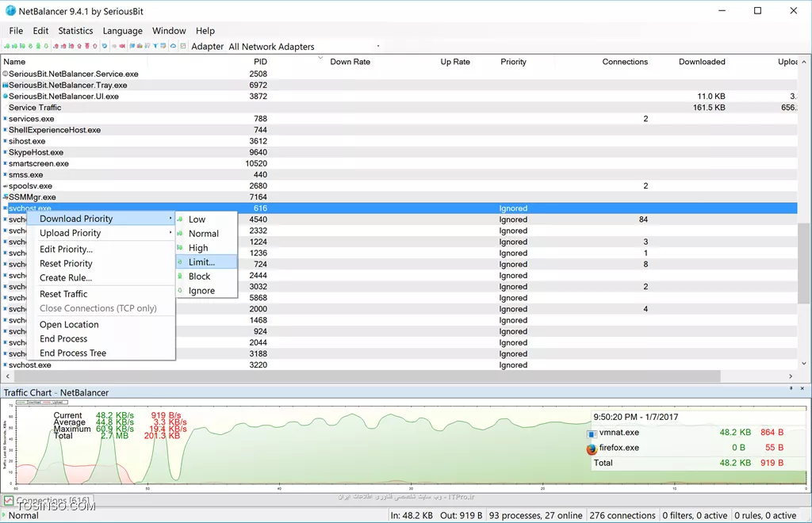The height and width of the screenshot is (523, 812).
Task: Sort by the Priority column header
Action: (x=513, y=62)
